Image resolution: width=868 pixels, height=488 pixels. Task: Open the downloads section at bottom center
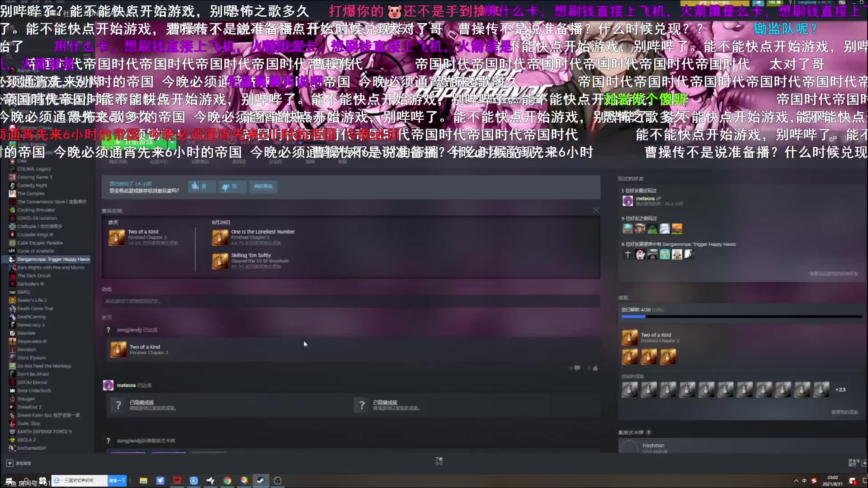pyautogui.click(x=439, y=461)
